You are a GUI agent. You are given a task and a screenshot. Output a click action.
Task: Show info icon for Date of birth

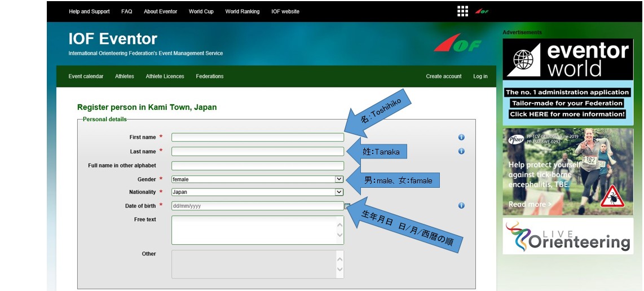pos(461,205)
